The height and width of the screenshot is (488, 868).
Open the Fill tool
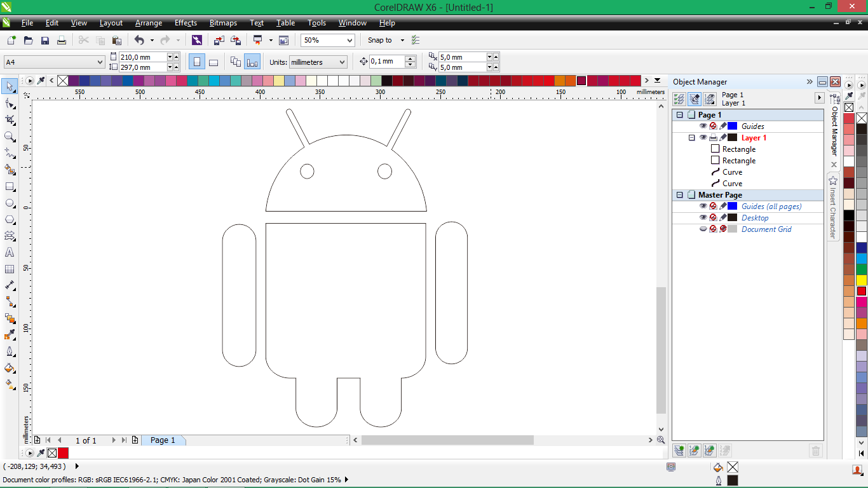9,369
